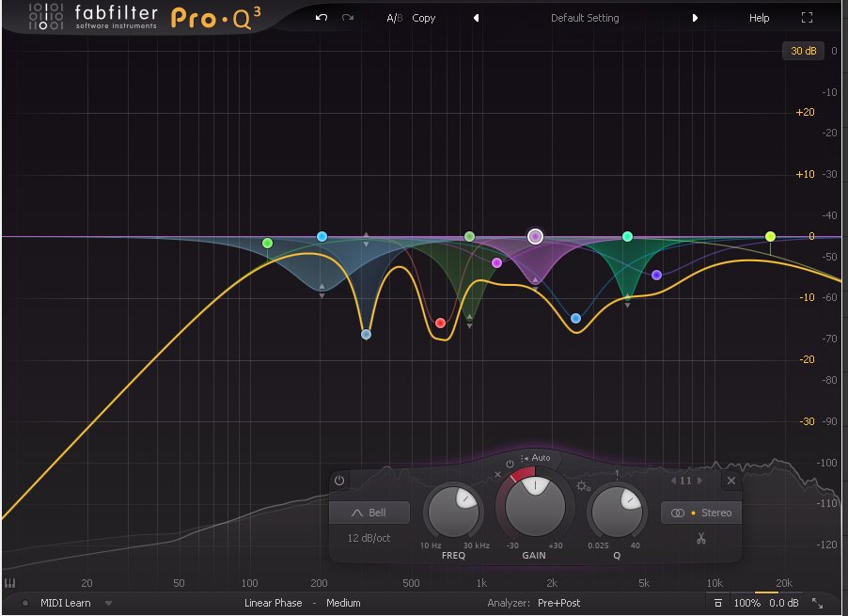Click the 0.0 dB output level value

784,603
